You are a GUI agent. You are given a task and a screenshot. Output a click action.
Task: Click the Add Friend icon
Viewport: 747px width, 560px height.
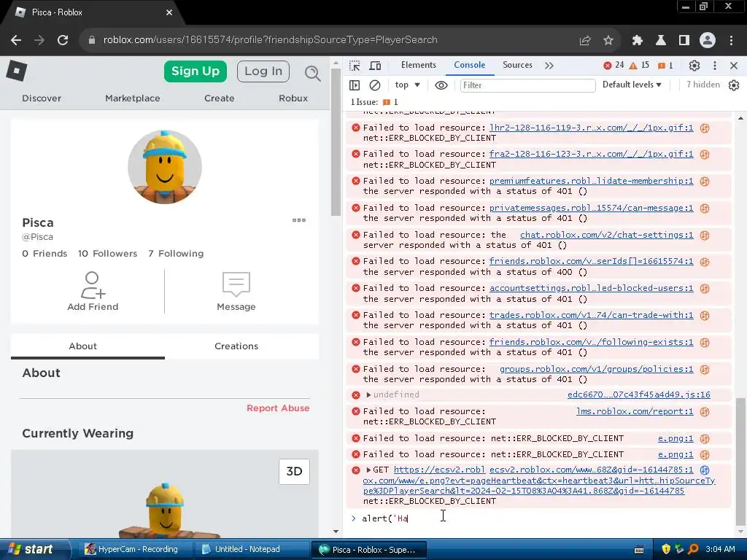pos(93,285)
